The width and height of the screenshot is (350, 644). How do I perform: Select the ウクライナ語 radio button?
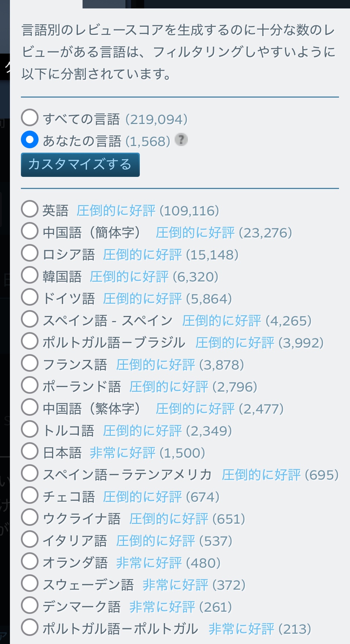tap(30, 517)
